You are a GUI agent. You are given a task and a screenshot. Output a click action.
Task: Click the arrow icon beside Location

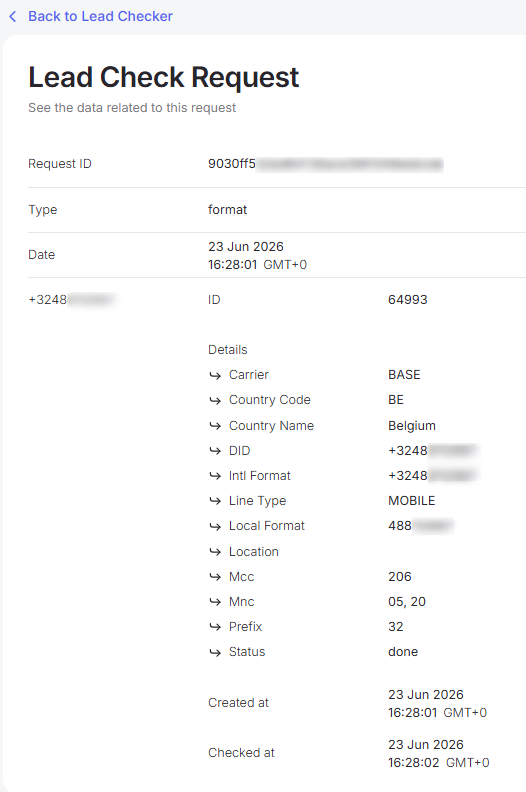point(215,552)
